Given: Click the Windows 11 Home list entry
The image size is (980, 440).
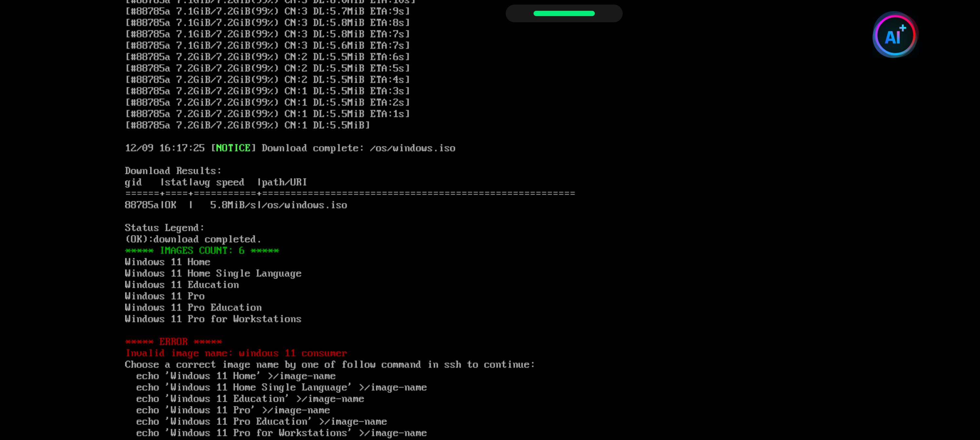Looking at the screenshot, I should 167,262.
